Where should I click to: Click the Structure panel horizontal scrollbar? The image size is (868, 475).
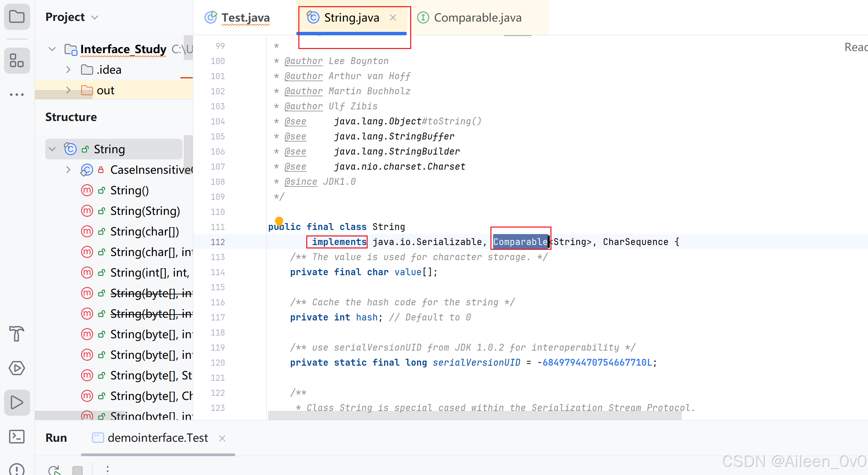click(80, 415)
